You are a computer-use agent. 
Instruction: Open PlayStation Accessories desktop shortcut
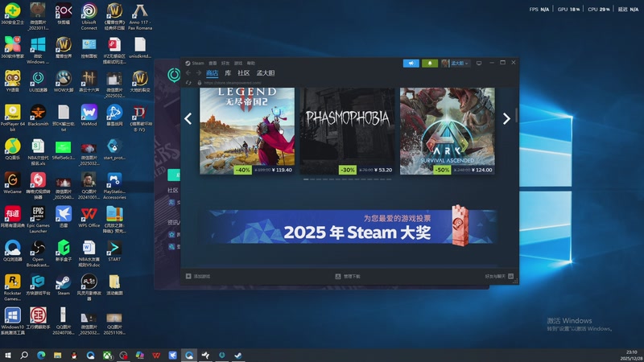[x=114, y=186]
